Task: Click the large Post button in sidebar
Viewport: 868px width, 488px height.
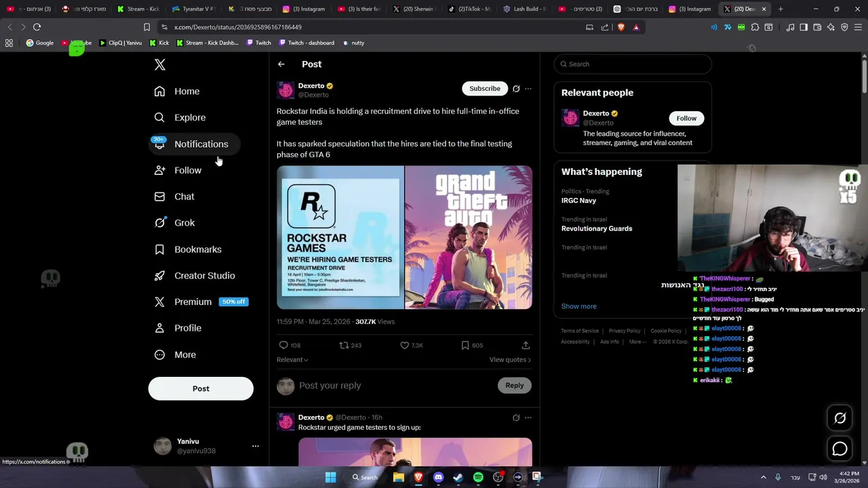Action: 201,388
